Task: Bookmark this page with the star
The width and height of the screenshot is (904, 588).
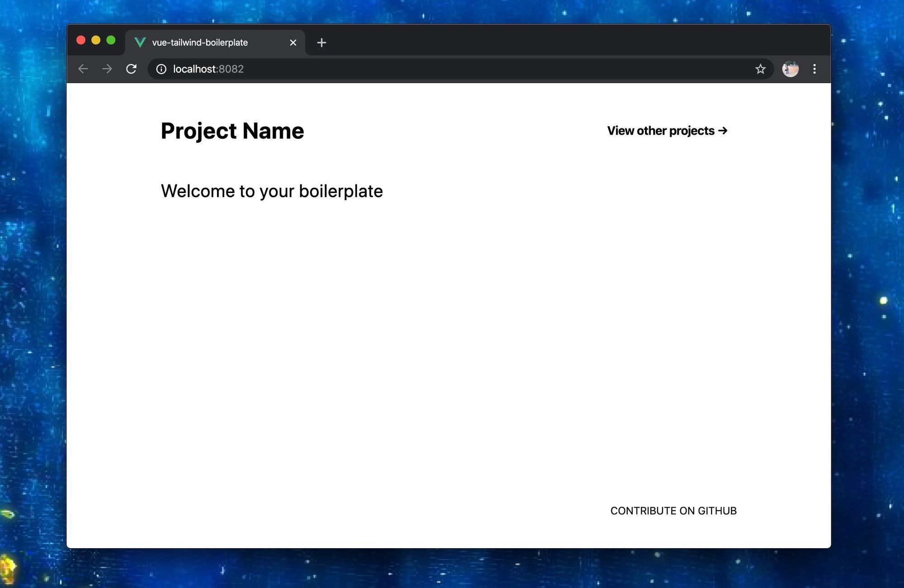Action: (760, 69)
